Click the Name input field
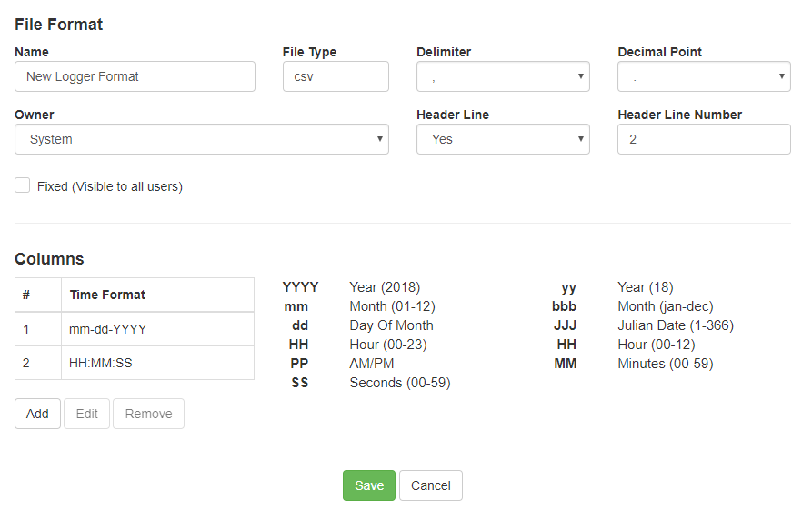This screenshot has width=812, height=510. [135, 76]
